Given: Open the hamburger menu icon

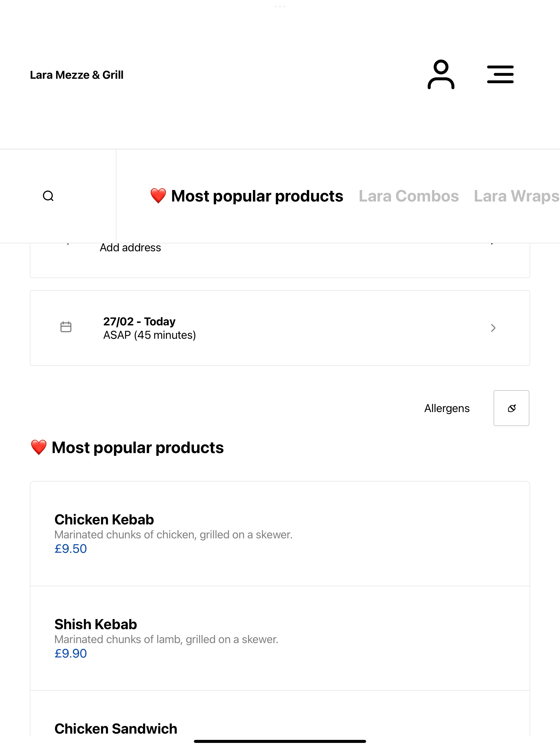Looking at the screenshot, I should (500, 75).
